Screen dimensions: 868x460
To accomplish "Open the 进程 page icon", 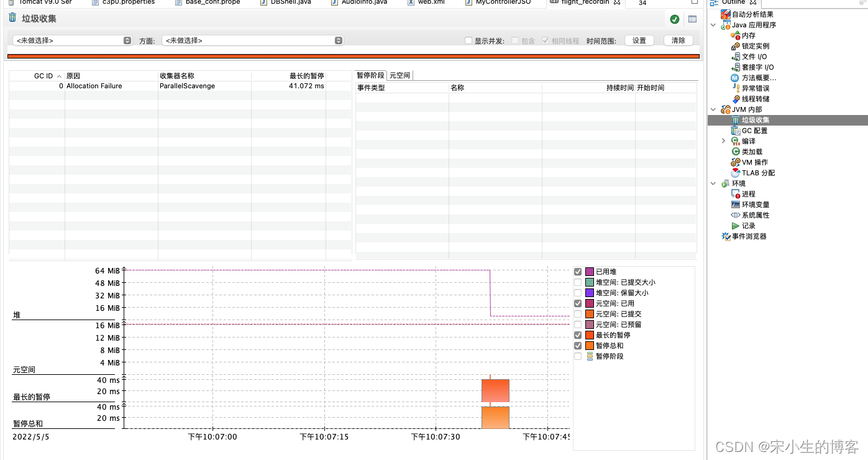I will pos(736,194).
